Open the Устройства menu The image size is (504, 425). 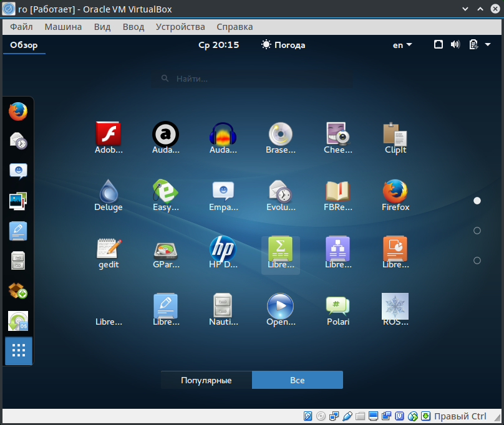(180, 27)
